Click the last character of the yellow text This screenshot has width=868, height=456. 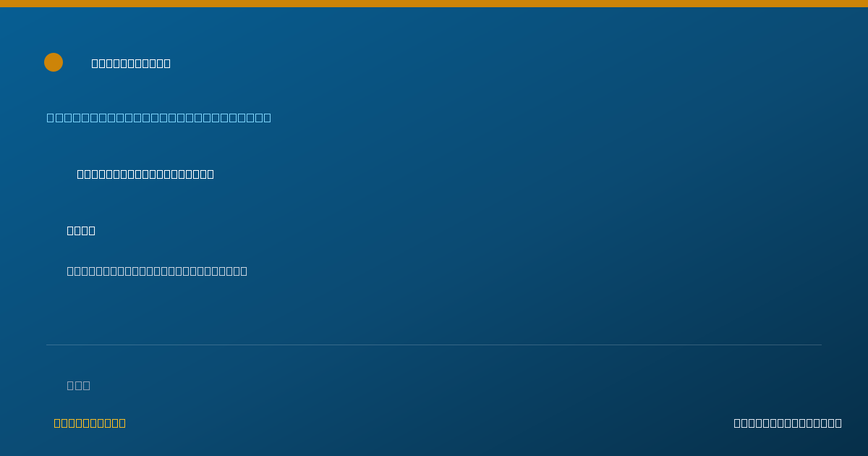tap(122, 423)
